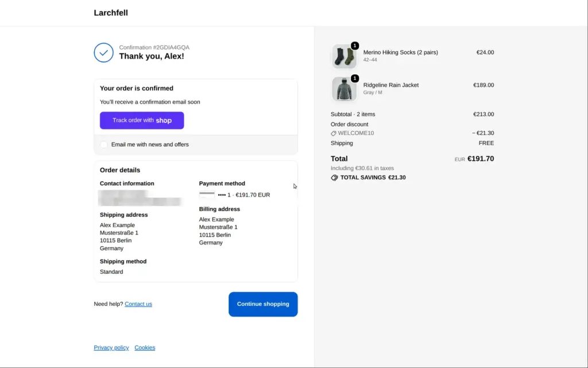Image resolution: width=588 pixels, height=368 pixels.
Task: Click Track order with Shop button
Action: pos(142,121)
